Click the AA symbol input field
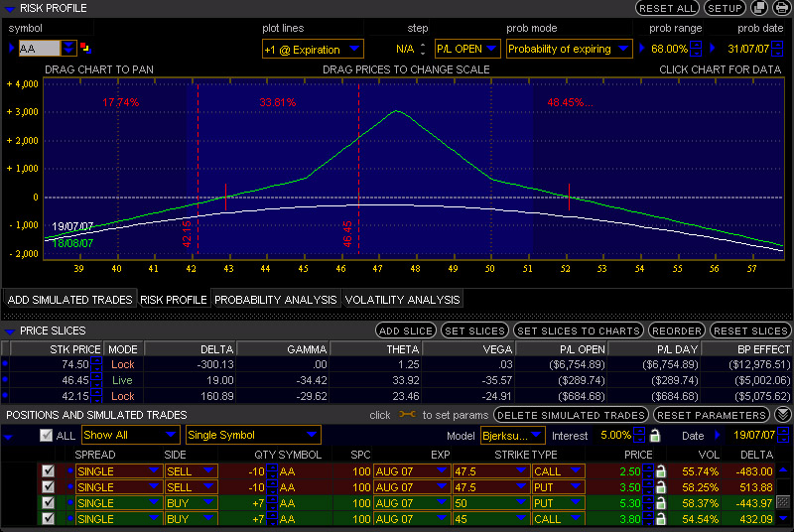This screenshot has width=794, height=532. [39, 48]
